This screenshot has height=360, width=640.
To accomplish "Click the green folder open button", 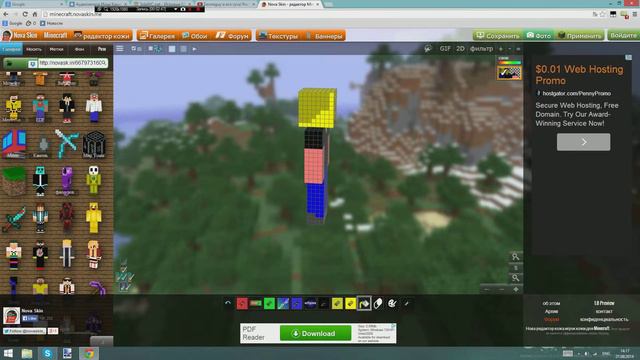I will tap(15, 63).
